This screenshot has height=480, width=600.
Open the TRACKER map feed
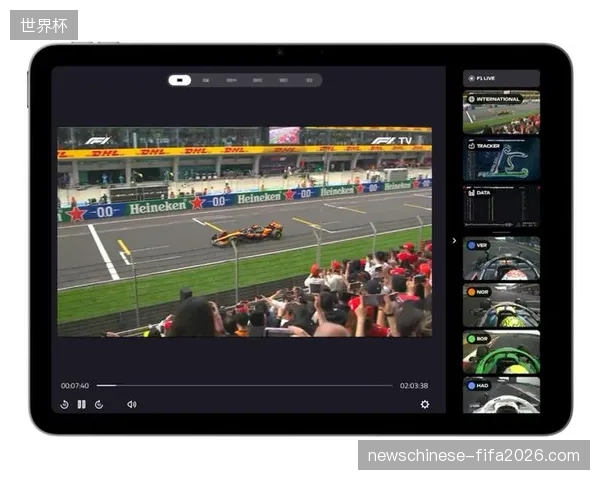[x=501, y=159]
